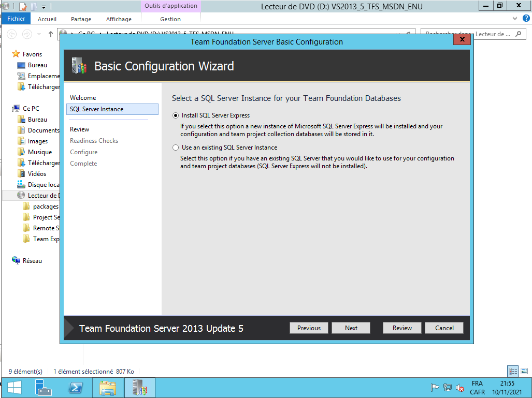
Task: Click the Next button in the wizard
Action: tap(351, 328)
